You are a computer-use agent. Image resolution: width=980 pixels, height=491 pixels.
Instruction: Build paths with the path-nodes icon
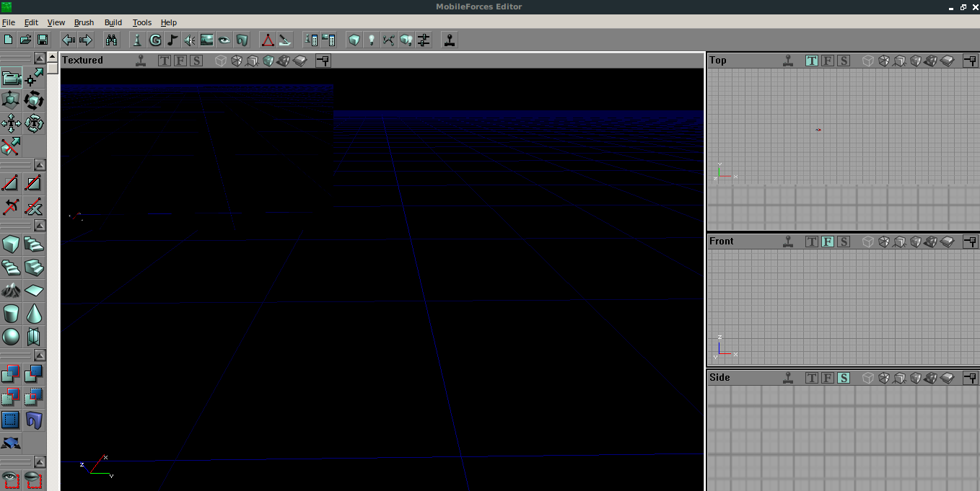point(388,40)
